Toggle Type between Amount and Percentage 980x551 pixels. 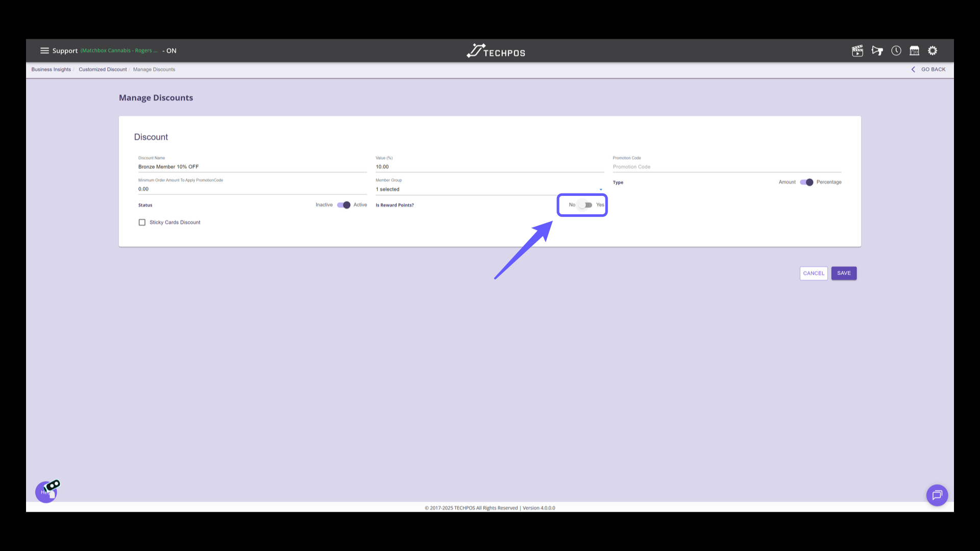[x=806, y=182]
